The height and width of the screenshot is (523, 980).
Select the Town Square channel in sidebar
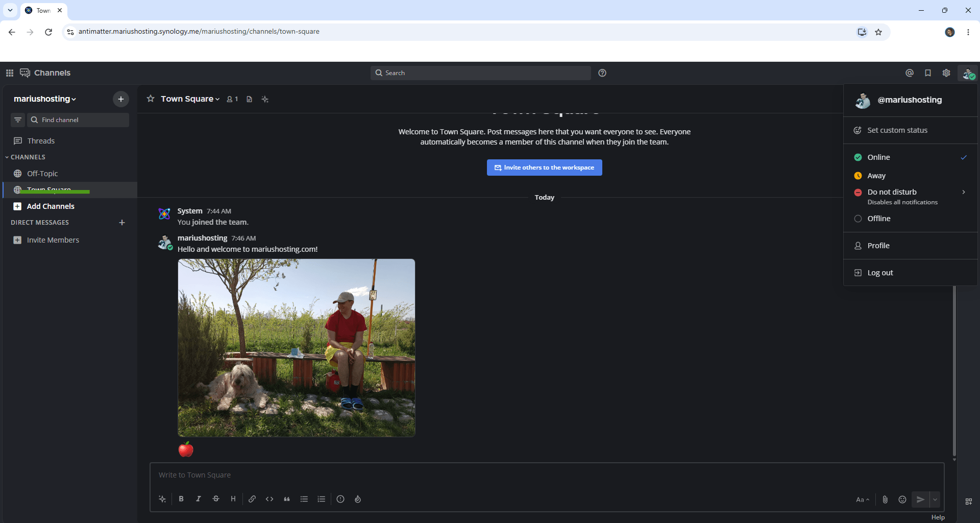(70, 190)
